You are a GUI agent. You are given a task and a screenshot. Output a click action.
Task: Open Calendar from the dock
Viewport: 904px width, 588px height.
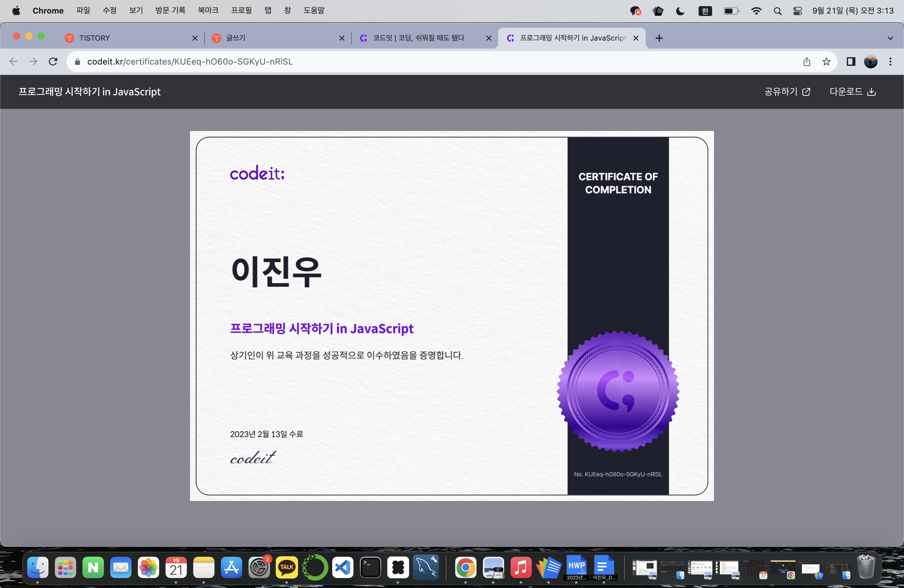click(x=176, y=567)
